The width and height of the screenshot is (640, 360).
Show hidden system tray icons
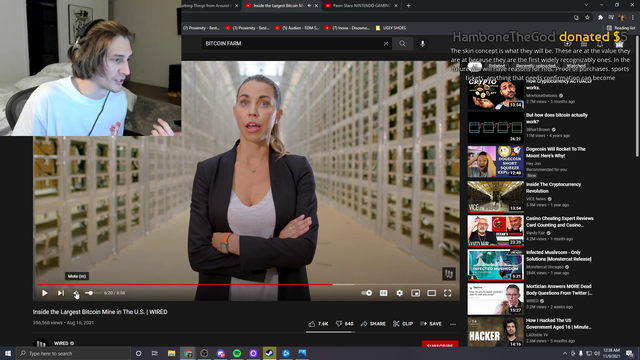[565, 353]
